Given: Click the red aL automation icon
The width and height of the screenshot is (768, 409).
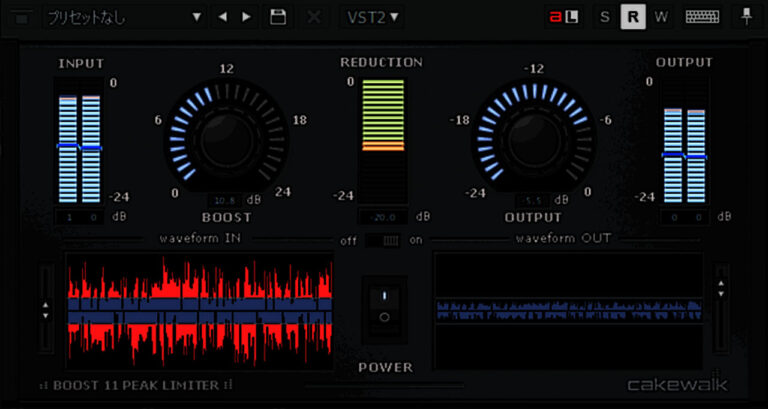Looking at the screenshot, I should coord(567,17).
